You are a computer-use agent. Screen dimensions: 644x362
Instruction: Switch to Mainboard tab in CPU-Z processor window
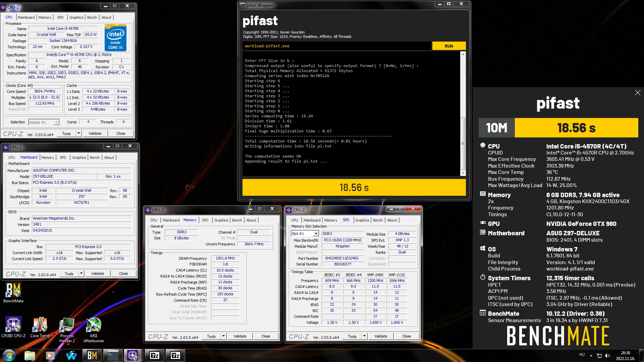[x=26, y=17]
